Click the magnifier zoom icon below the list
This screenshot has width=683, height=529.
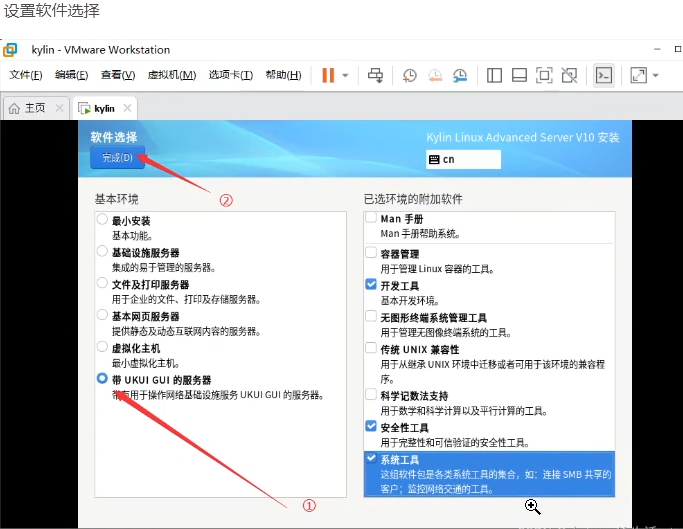(x=532, y=507)
